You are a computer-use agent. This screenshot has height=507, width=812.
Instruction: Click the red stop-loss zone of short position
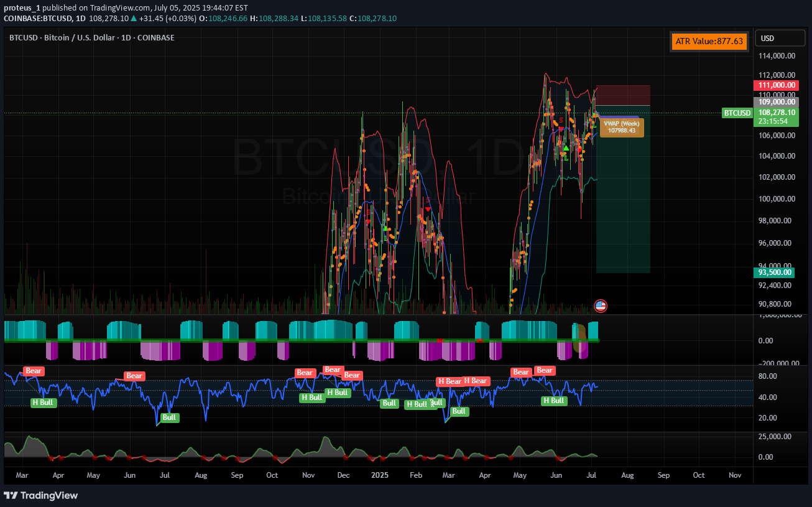(623, 95)
